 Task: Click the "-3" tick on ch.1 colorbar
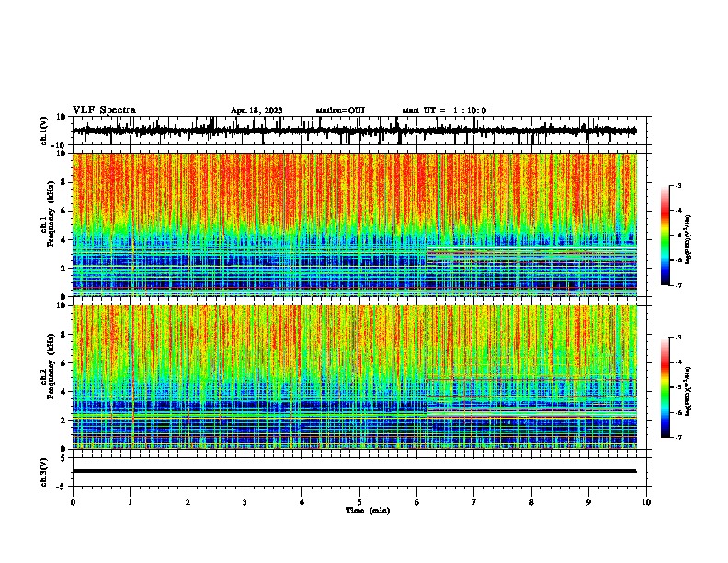(x=678, y=185)
